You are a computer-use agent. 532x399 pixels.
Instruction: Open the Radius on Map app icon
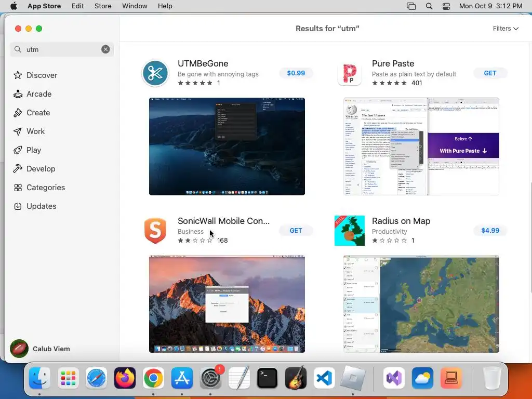[x=350, y=231]
